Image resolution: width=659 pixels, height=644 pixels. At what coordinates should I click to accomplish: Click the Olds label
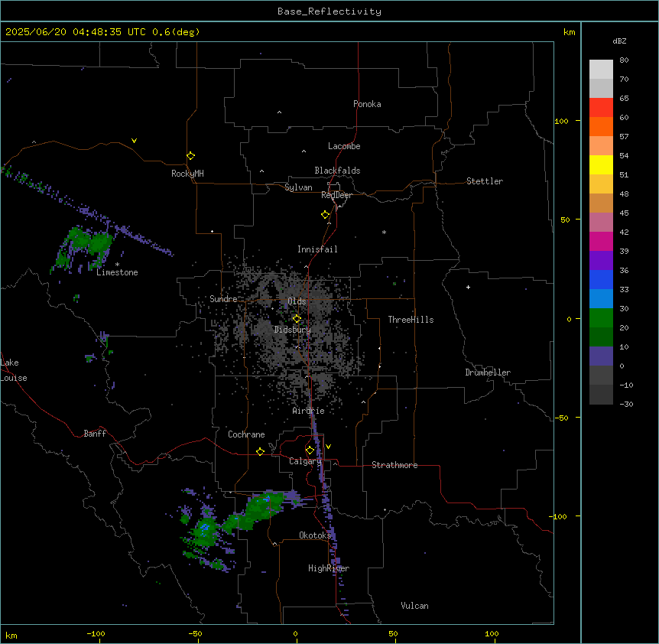(297, 301)
